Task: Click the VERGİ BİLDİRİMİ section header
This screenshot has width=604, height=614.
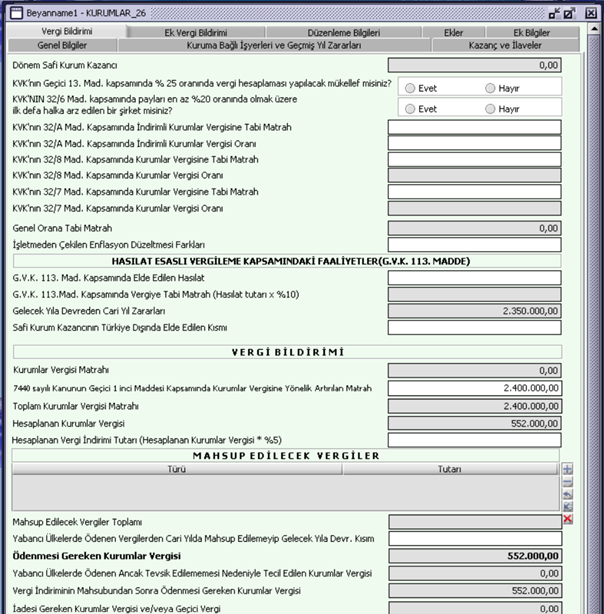Action: (288, 352)
